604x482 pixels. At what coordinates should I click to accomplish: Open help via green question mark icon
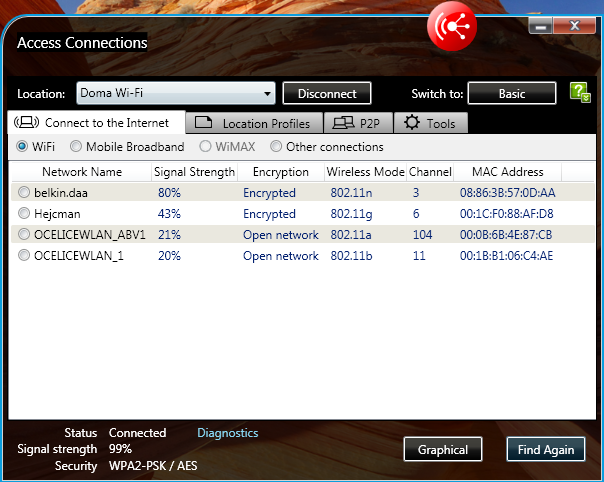tap(580, 92)
